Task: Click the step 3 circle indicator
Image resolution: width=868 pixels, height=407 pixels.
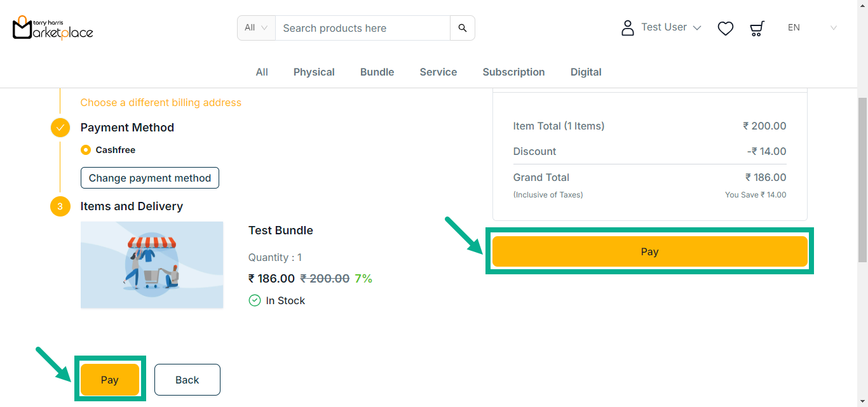Action: click(60, 206)
